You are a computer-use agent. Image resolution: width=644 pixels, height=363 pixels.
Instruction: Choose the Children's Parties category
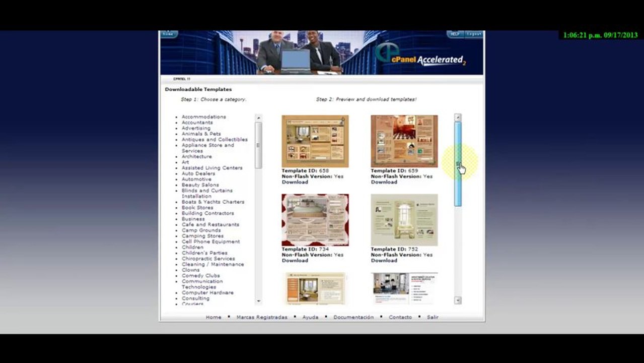[205, 253]
